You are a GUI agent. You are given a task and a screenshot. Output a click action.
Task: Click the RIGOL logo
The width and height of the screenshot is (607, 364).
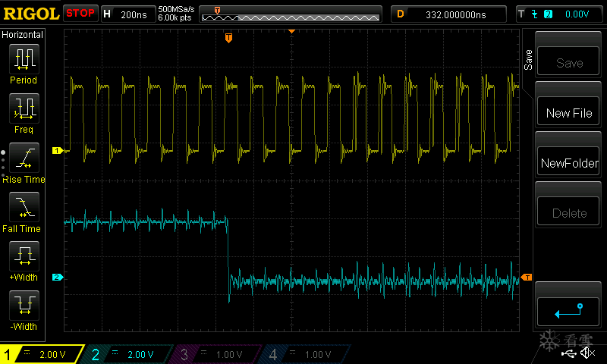pyautogui.click(x=31, y=14)
